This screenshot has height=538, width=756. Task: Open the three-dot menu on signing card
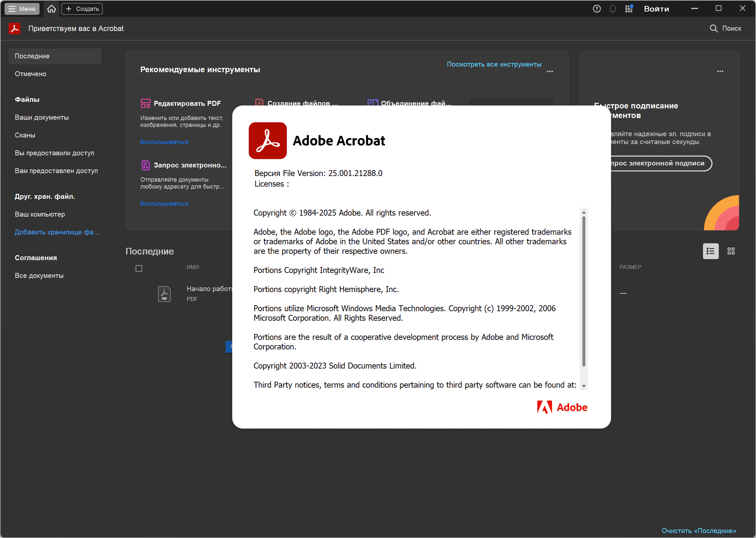tap(720, 71)
